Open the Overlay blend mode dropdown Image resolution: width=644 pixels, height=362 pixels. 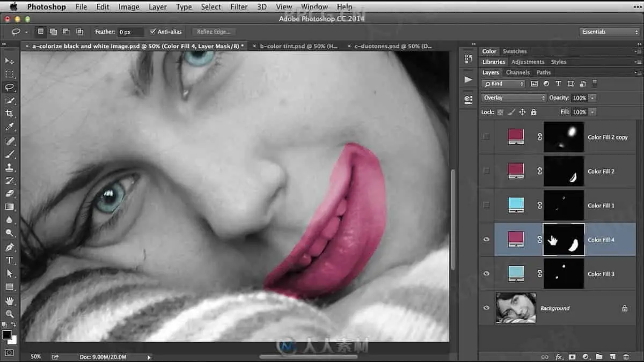pos(514,98)
